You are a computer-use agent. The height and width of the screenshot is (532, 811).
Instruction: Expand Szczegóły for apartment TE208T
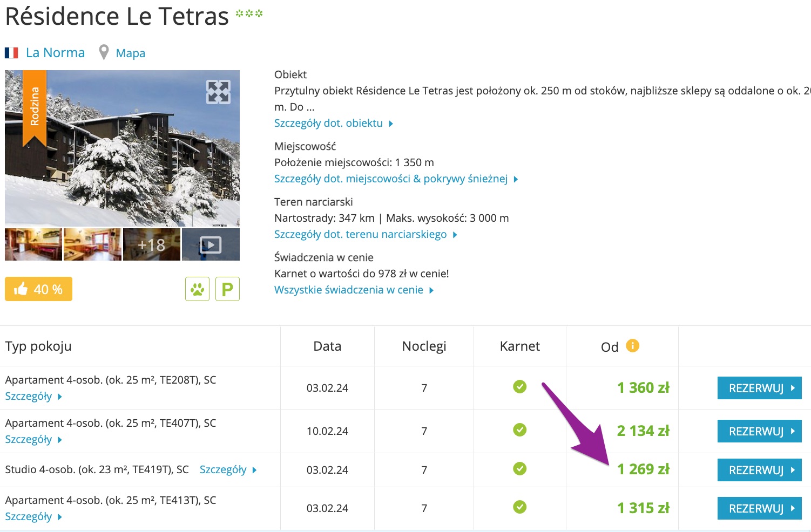33,396
